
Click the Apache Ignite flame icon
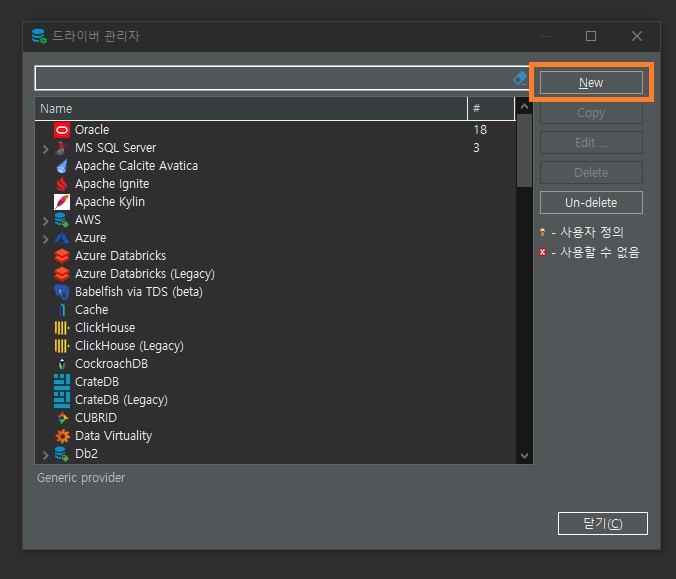point(62,184)
